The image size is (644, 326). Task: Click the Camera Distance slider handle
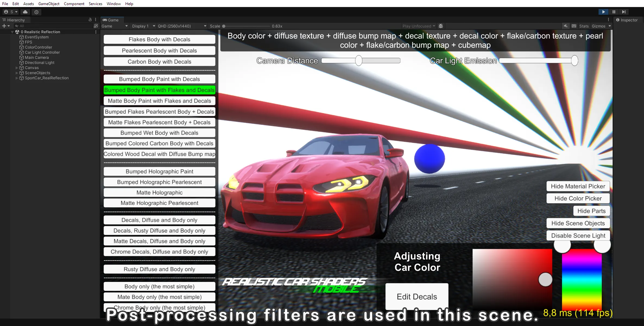pos(359,61)
